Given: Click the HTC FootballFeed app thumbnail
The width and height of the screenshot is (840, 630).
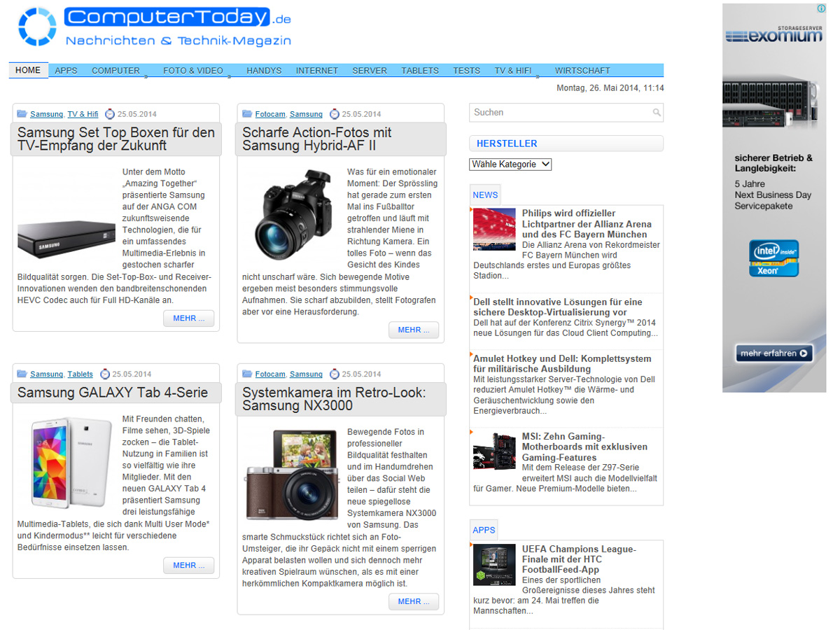Looking at the screenshot, I should coord(494,565).
